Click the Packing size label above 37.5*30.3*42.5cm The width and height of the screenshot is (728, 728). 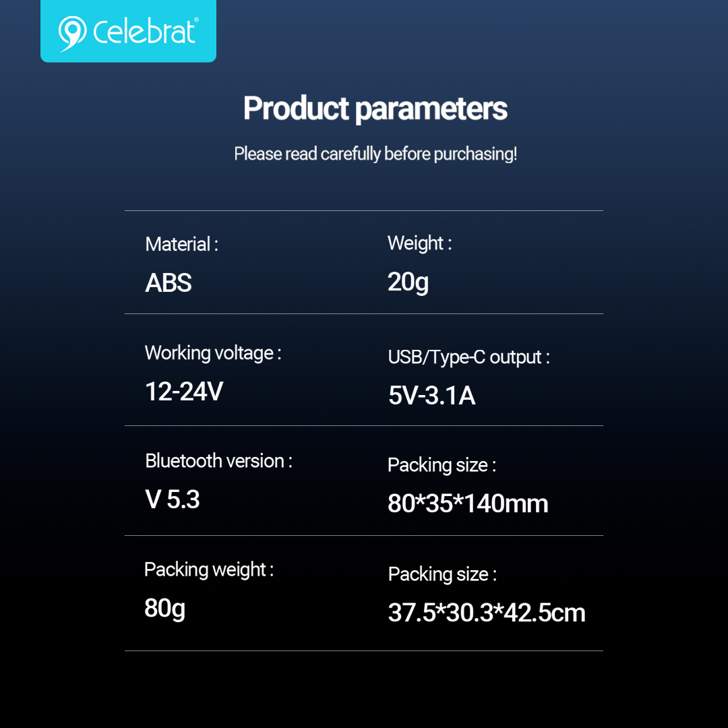point(442,574)
